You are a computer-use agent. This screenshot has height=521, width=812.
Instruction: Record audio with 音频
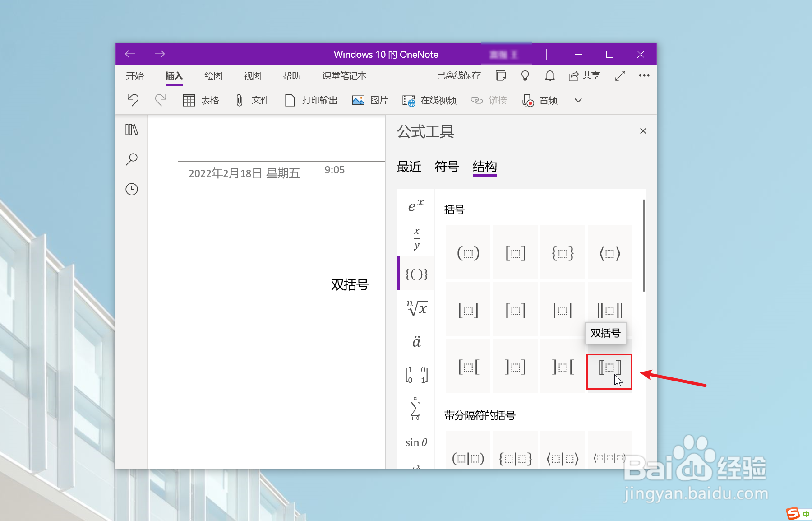click(540, 100)
